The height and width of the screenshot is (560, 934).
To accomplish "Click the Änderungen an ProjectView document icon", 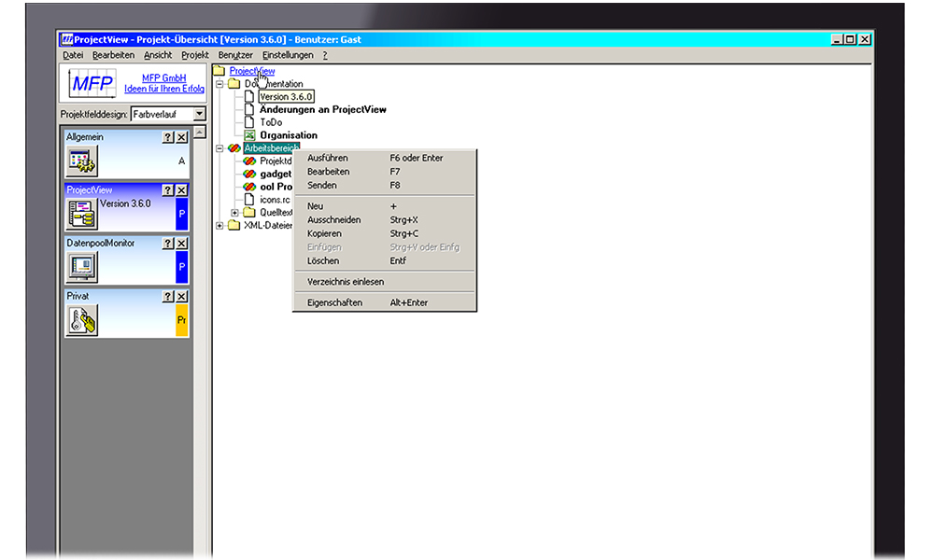I will (249, 109).
